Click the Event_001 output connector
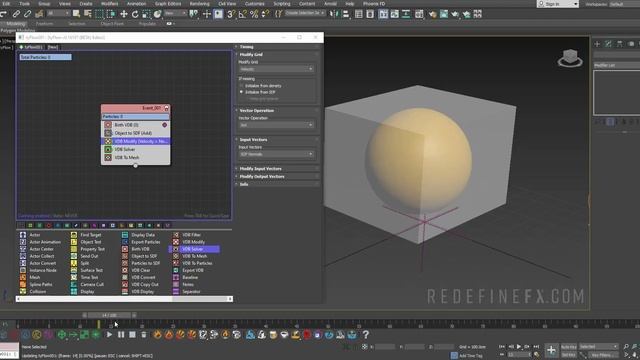 tap(136, 166)
